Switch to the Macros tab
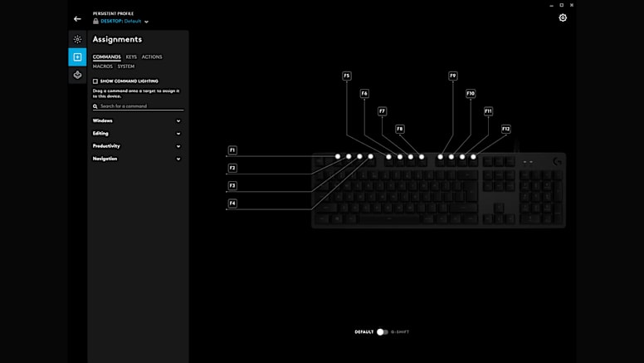Image resolution: width=644 pixels, height=363 pixels. point(103,66)
